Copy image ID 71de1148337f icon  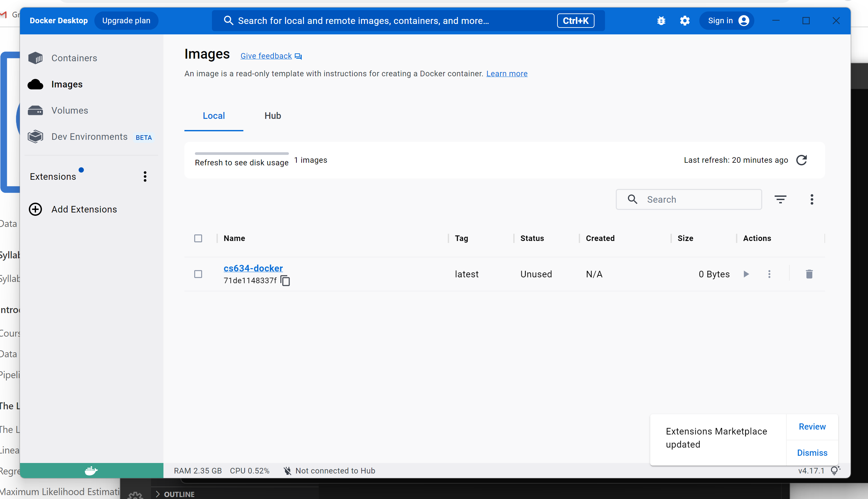pyautogui.click(x=285, y=281)
